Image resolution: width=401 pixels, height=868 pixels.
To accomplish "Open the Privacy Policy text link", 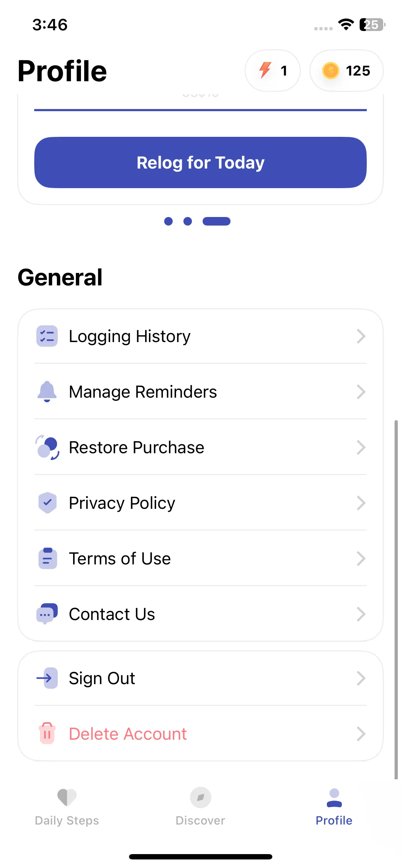I will 122,503.
